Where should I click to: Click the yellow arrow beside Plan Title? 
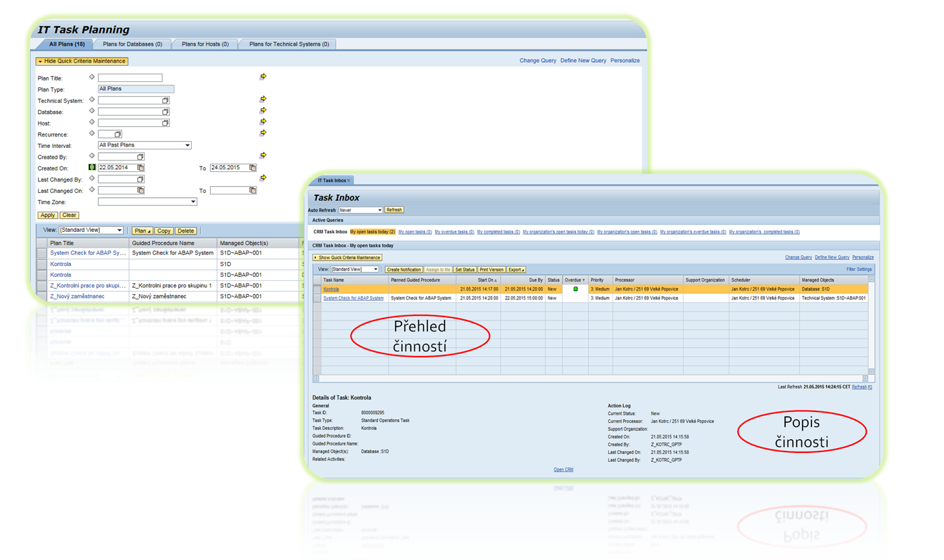coord(263,76)
